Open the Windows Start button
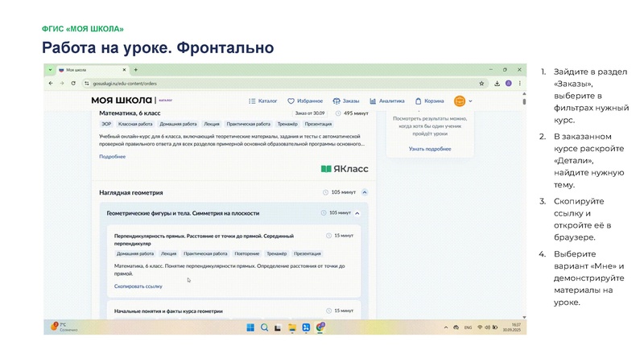The width and height of the screenshot is (644, 362). coord(250,327)
